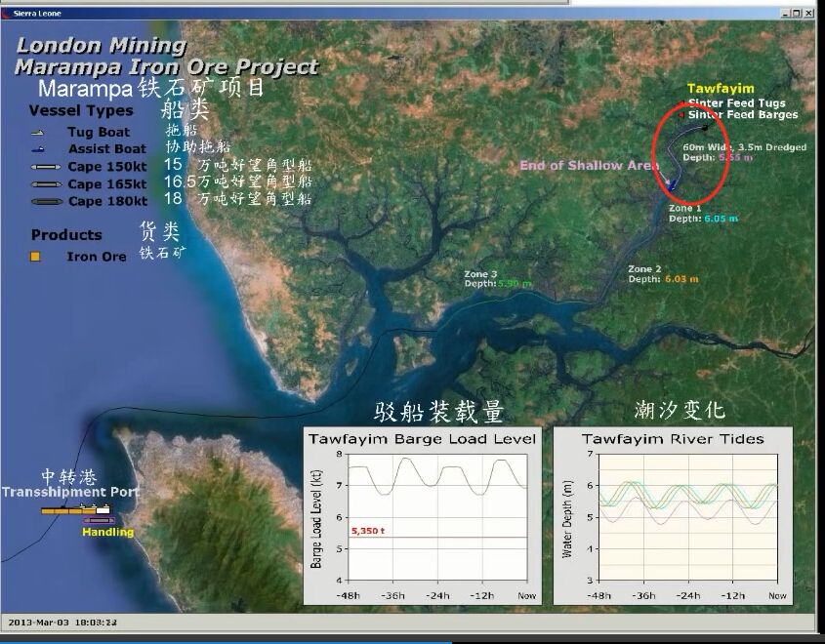Click the status bar timestamp 2013-Mar-03

(x=62, y=623)
